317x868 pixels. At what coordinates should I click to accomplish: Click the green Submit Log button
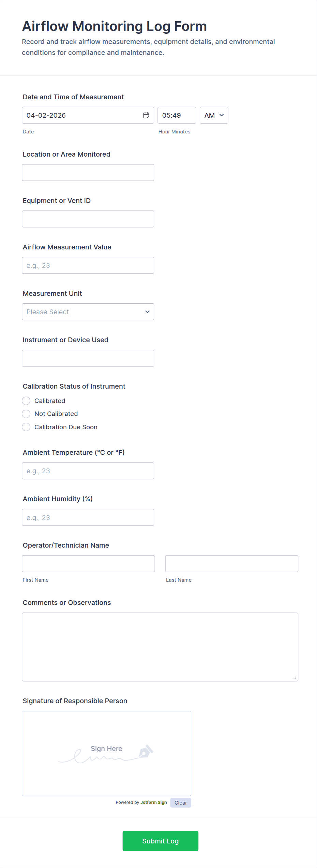[160, 841]
